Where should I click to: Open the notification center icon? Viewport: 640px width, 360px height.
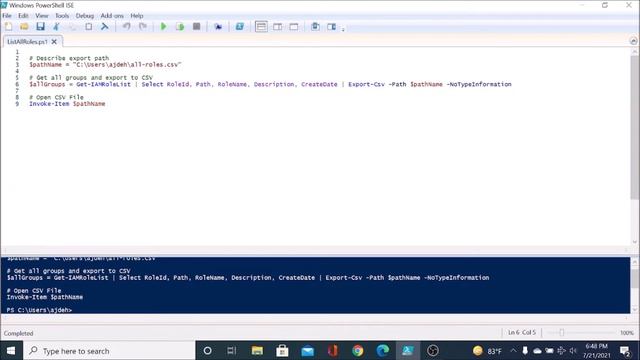click(624, 351)
